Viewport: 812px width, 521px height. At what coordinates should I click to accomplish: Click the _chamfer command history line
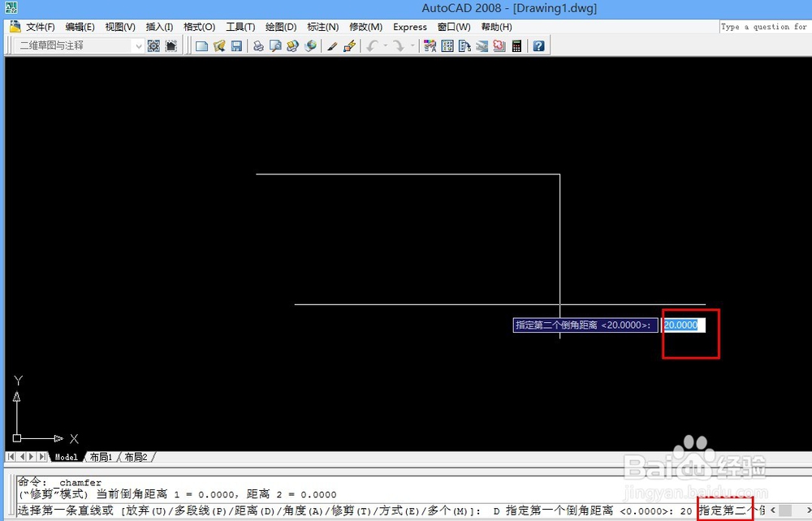[x=59, y=482]
